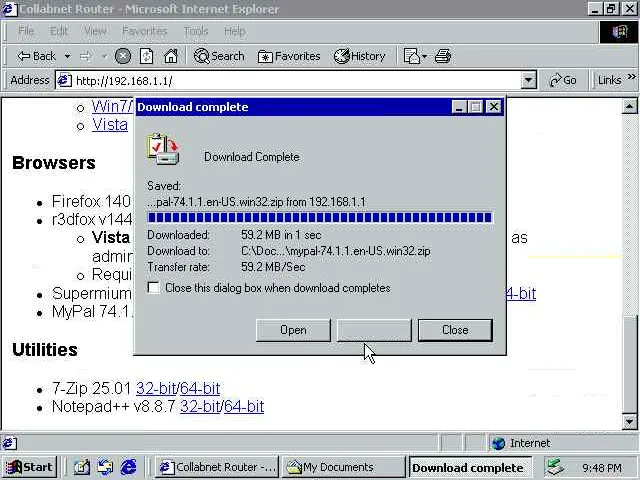The width and height of the screenshot is (640, 480).
Task: Click the status bar page icon
Action: tap(10, 443)
